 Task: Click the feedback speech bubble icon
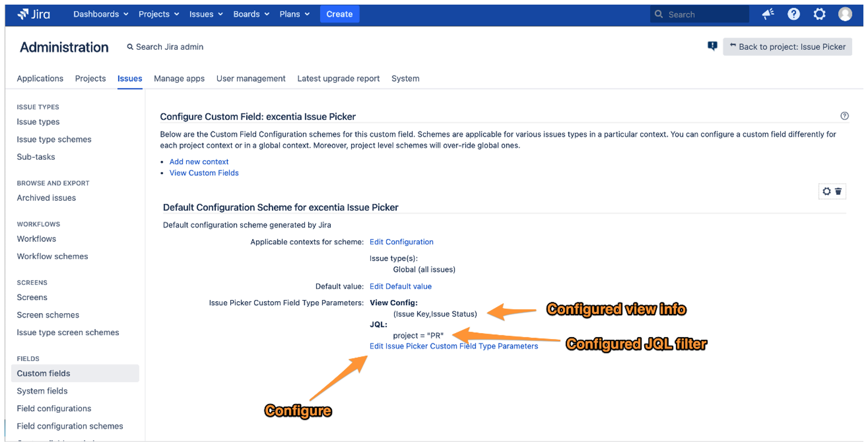click(712, 46)
